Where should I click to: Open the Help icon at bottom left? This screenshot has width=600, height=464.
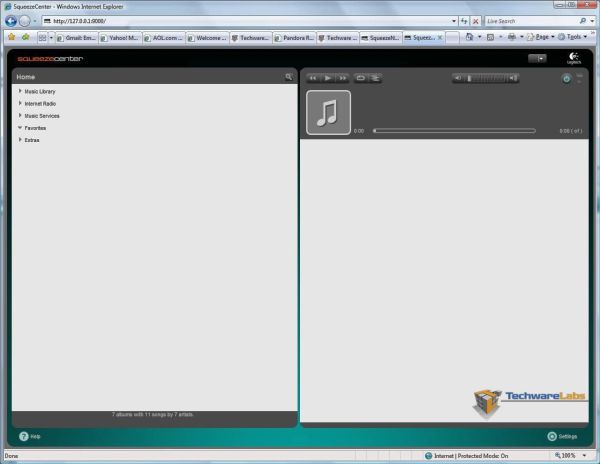[24, 436]
